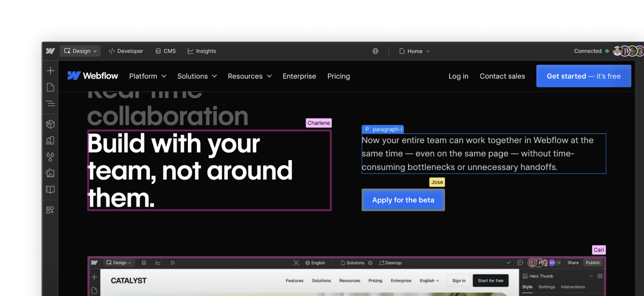This screenshot has height=296, width=644.
Task: Expand the Platform menu in Webflow navigation
Action: [148, 76]
